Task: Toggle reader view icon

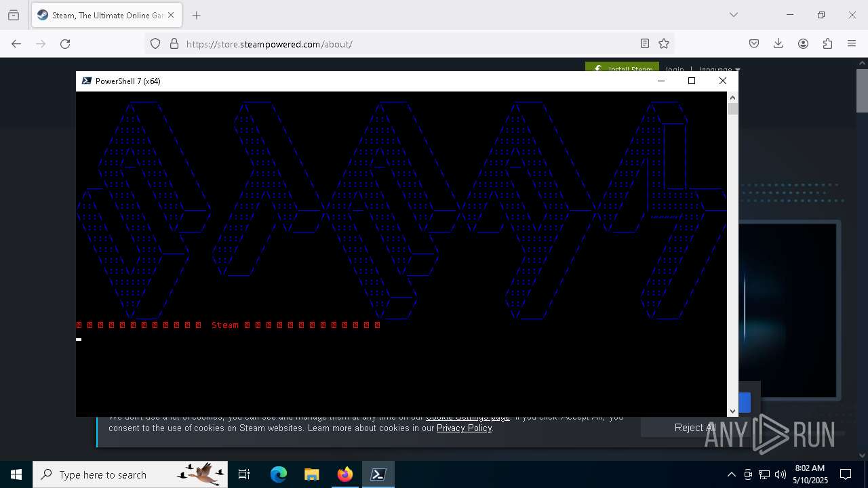Action: point(645,43)
